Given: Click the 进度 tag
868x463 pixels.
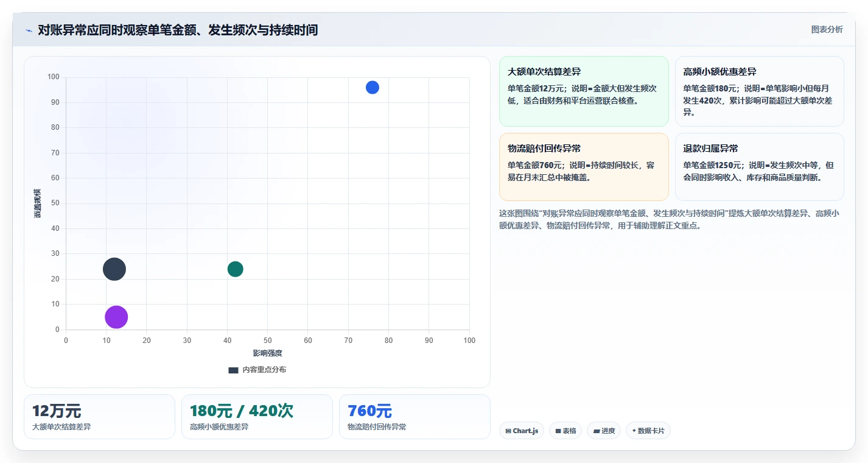Looking at the screenshot, I should (604, 431).
